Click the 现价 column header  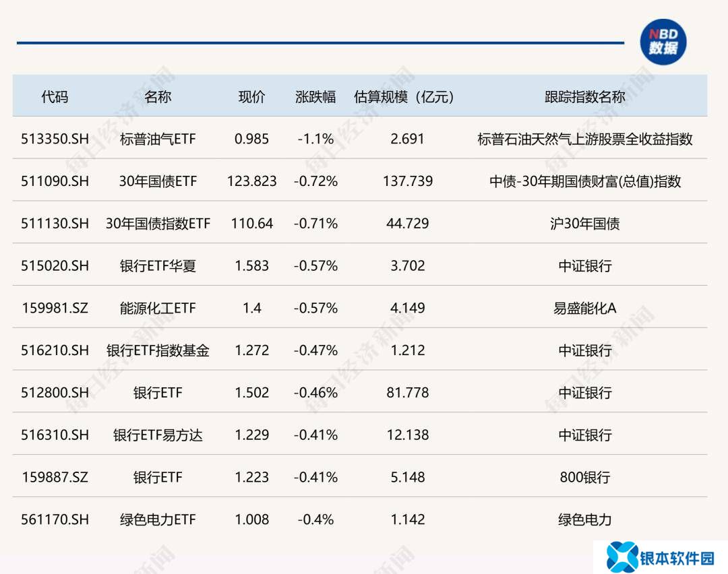pos(251,96)
